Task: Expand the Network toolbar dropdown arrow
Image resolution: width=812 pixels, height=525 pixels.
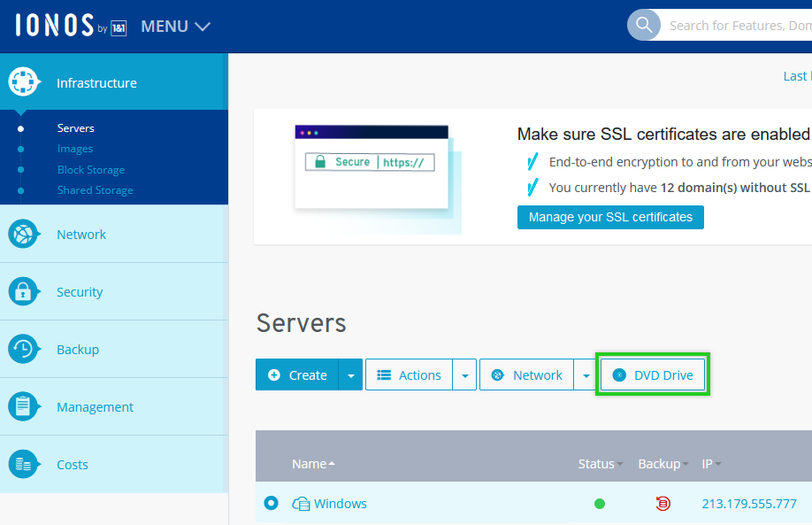Action: point(585,375)
